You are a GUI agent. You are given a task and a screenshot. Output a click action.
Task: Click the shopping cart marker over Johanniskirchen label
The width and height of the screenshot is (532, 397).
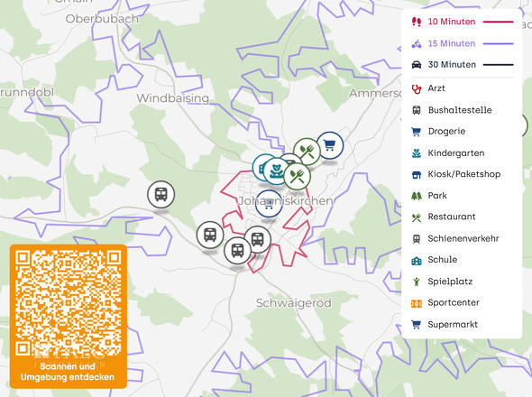(x=269, y=204)
